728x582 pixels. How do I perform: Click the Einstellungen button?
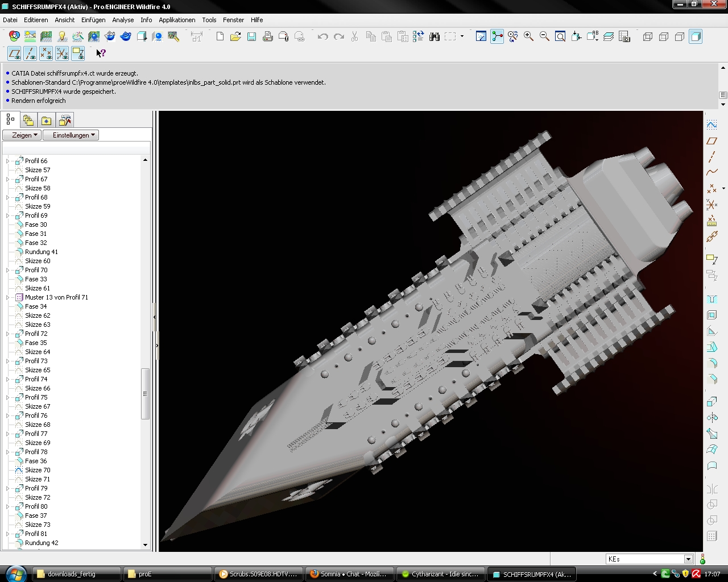71,135
